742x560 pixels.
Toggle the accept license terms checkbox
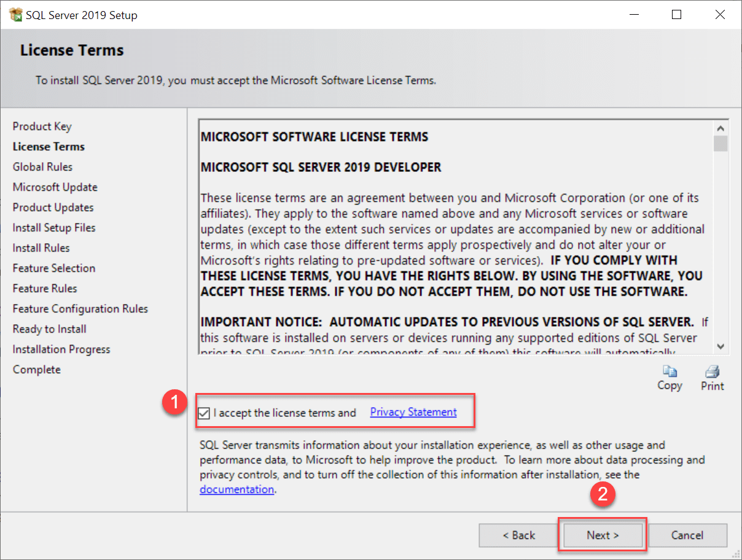point(204,413)
